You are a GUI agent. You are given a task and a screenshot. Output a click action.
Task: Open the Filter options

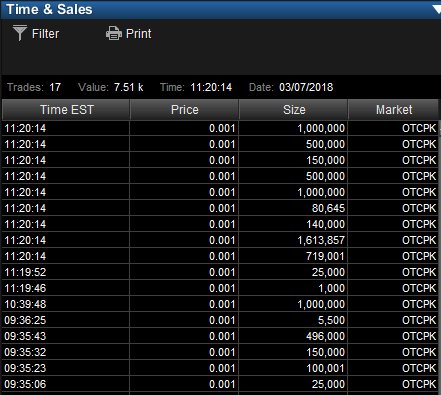coord(36,33)
